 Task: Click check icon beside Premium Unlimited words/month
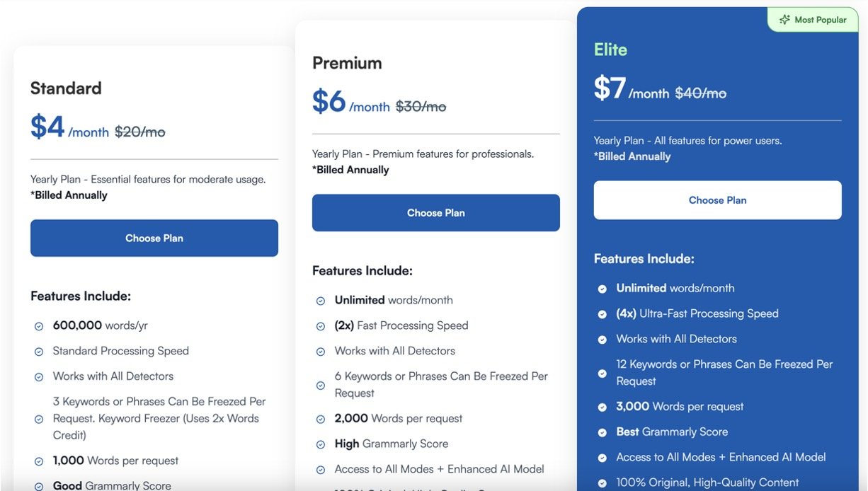(x=321, y=301)
